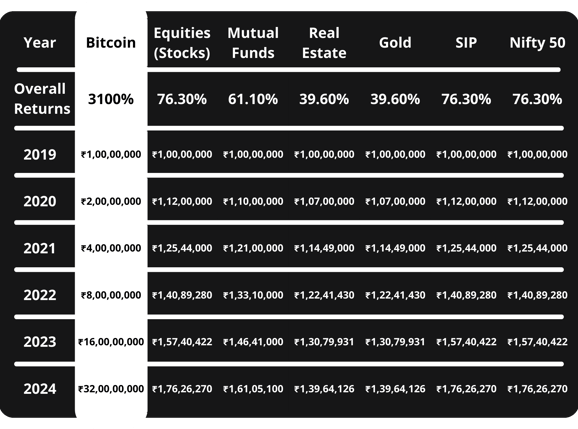Select the 2021 row label

click(40, 248)
